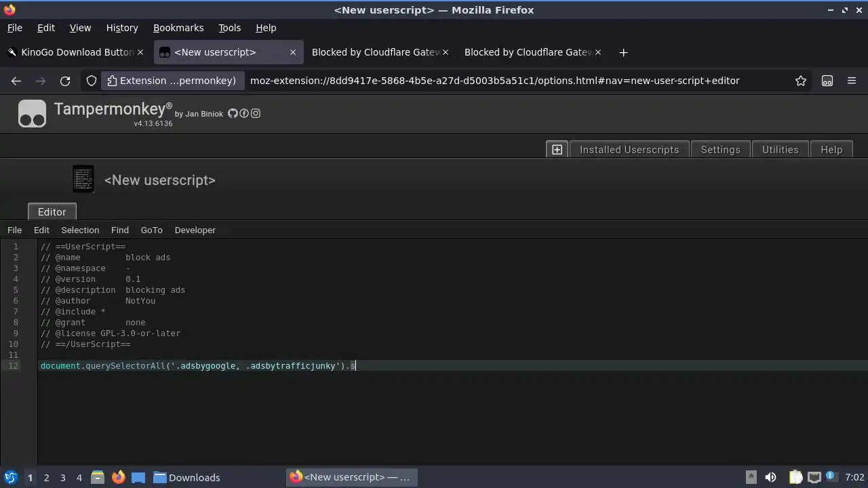The height and width of the screenshot is (488, 868).
Task: Close the first Blocked by Cloudflare tab
Action: coord(446,52)
